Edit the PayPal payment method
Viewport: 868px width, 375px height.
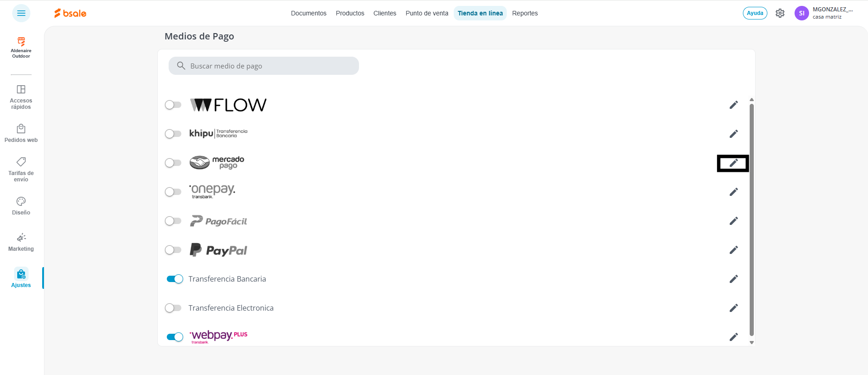tap(734, 250)
